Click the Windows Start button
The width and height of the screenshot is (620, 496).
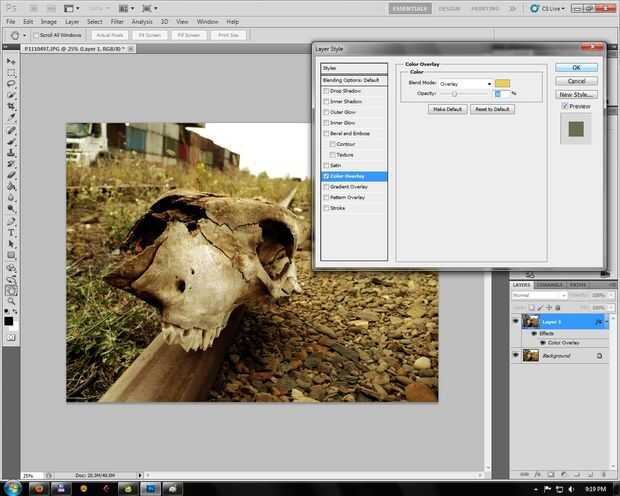(13, 488)
